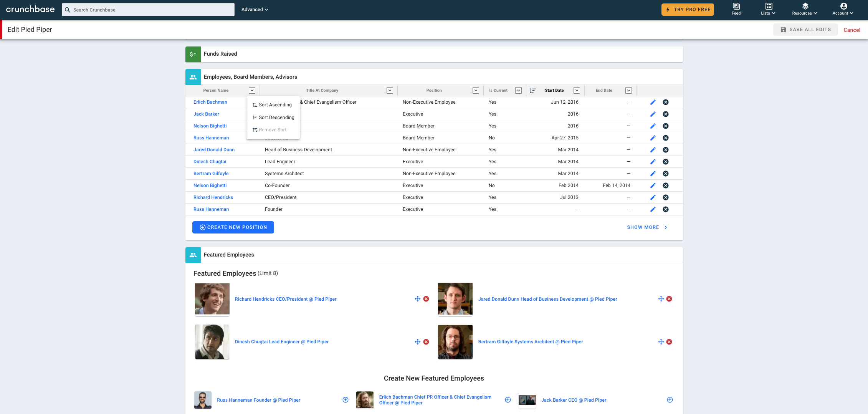Open Jared Donald Dunn featured employee link
The width and height of the screenshot is (868, 414).
pos(547,299)
